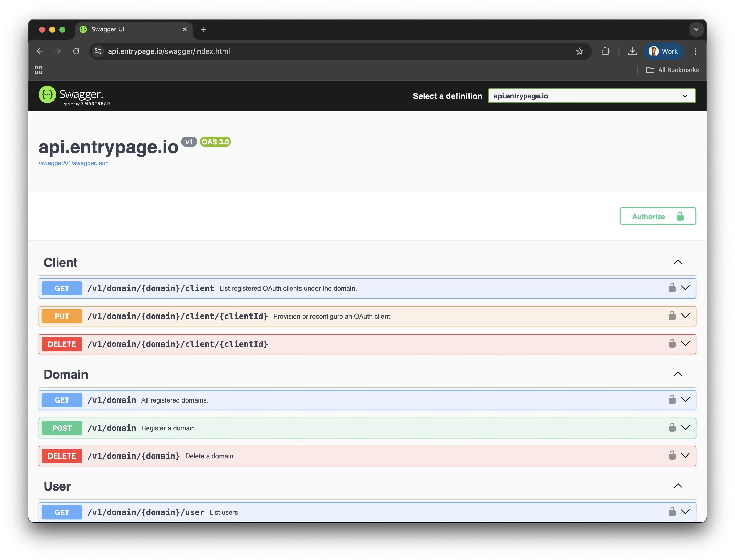
Task: Expand the POST /v1/domain chevron
Action: (685, 428)
